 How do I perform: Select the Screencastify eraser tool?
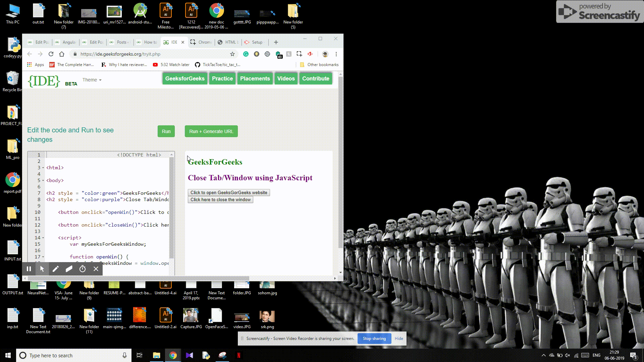[69, 269]
